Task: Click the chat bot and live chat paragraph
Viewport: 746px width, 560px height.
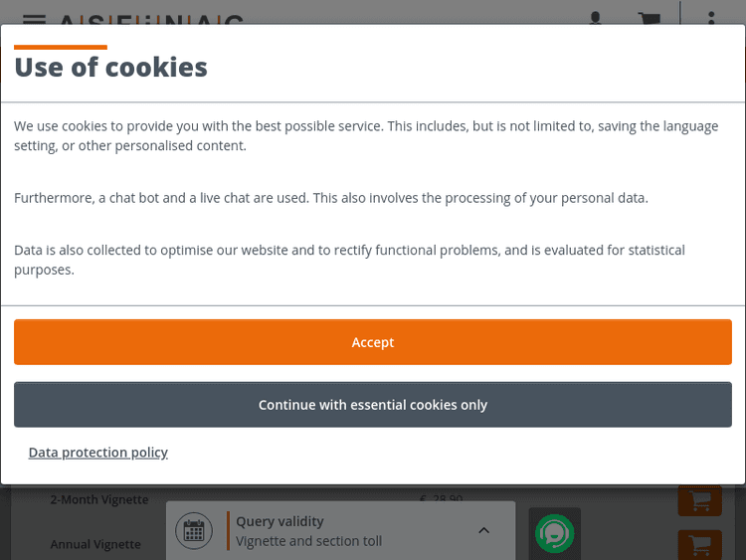Action: pos(330,198)
